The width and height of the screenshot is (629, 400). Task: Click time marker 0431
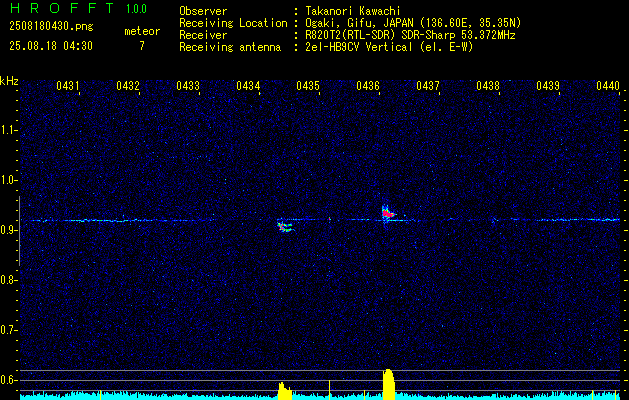(x=67, y=86)
